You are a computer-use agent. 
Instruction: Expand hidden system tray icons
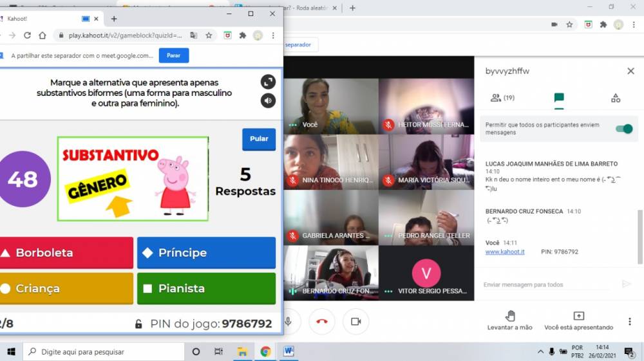[x=540, y=352]
